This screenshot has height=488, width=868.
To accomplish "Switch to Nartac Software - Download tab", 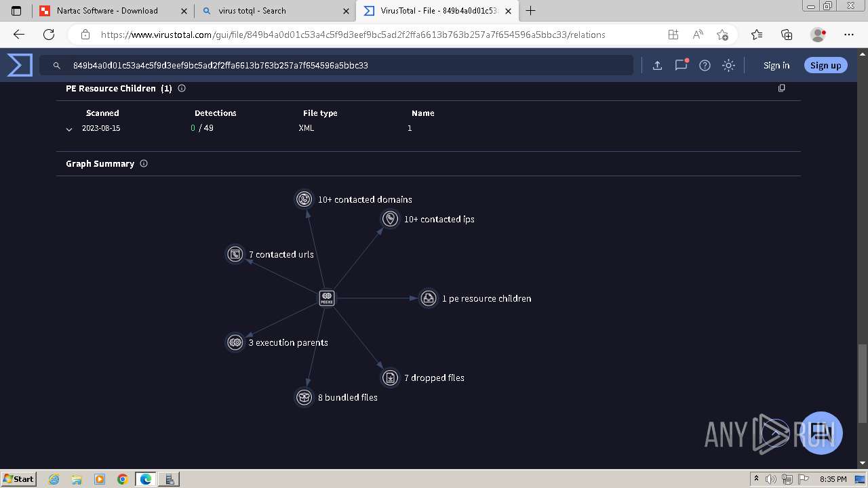I will [113, 11].
